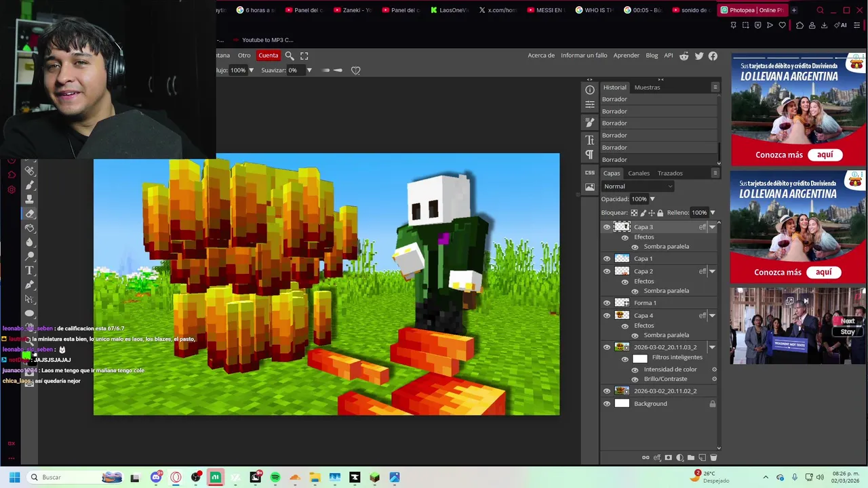868x488 pixels.
Task: Open the Otro menu
Action: tap(244, 56)
